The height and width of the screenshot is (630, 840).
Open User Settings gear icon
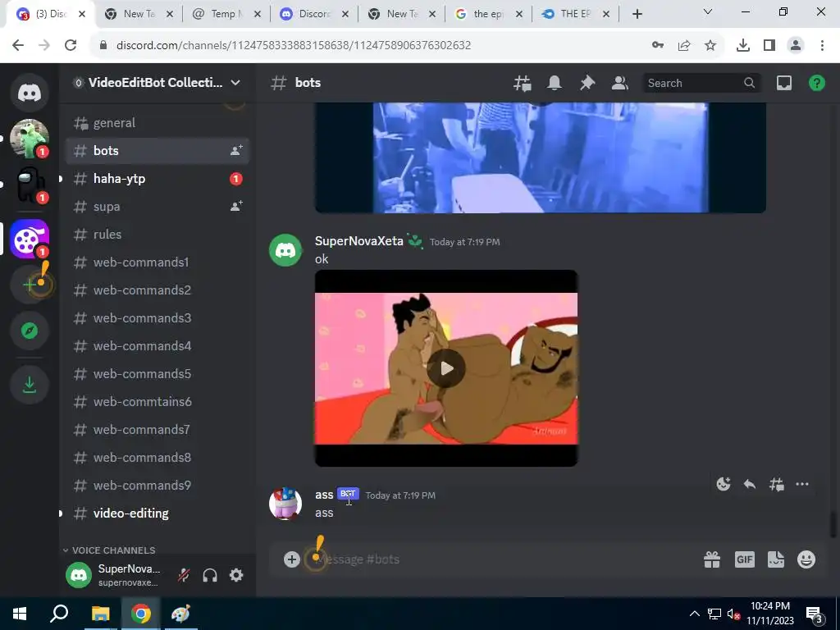(x=236, y=575)
